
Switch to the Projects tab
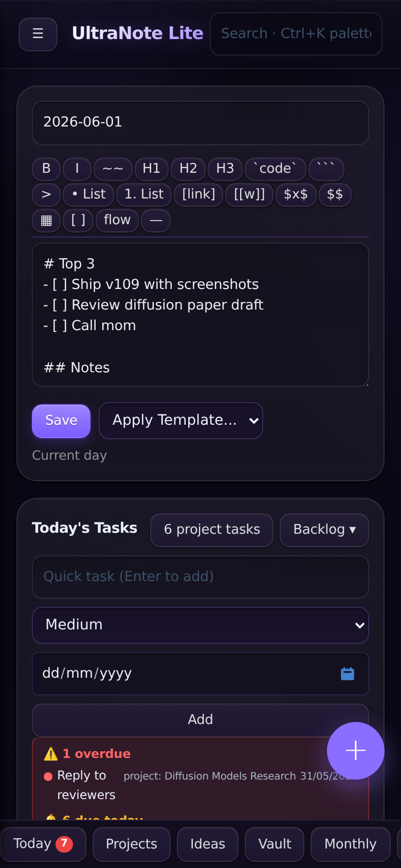point(132,844)
